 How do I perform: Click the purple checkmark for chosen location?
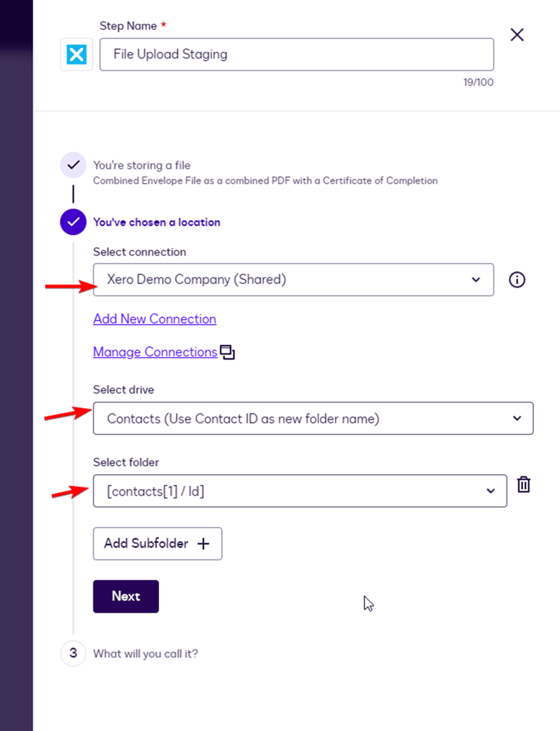(x=73, y=222)
